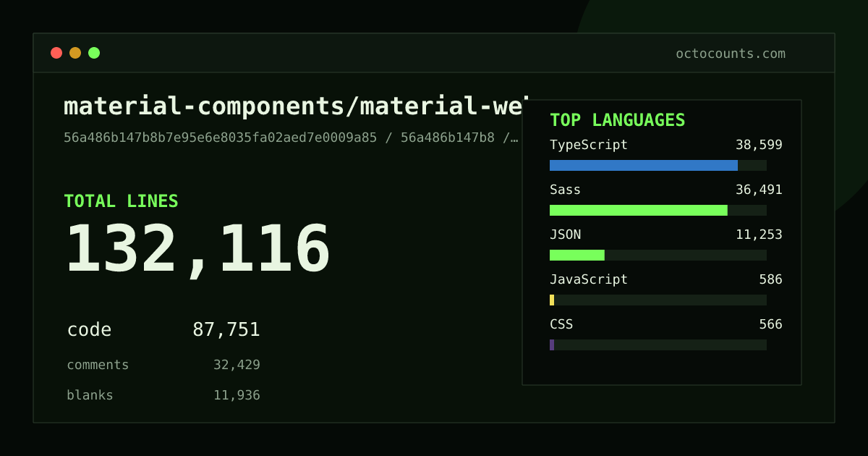Click the code row label
Viewport: 868px width, 456px height.
[89, 330]
